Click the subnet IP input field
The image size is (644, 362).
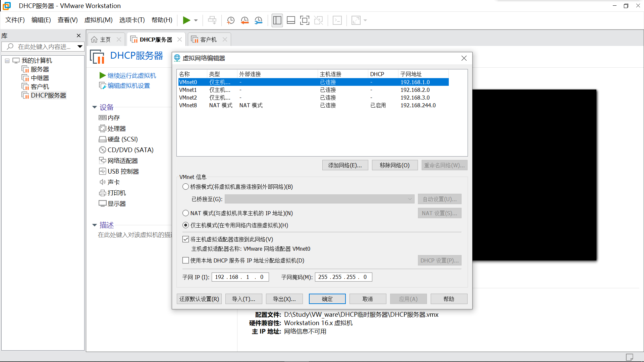click(x=240, y=277)
